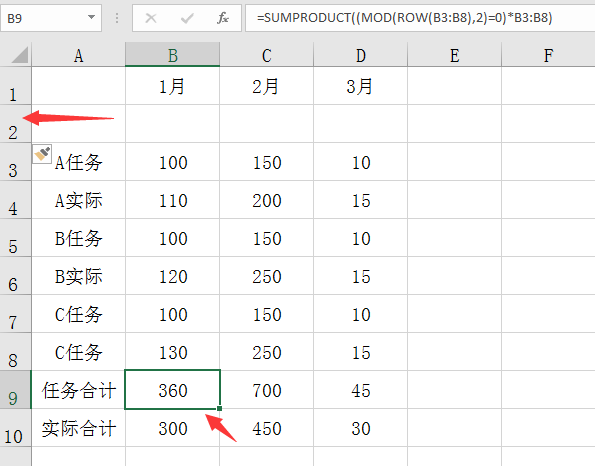Select column B header
The image size is (595, 466).
click(173, 55)
